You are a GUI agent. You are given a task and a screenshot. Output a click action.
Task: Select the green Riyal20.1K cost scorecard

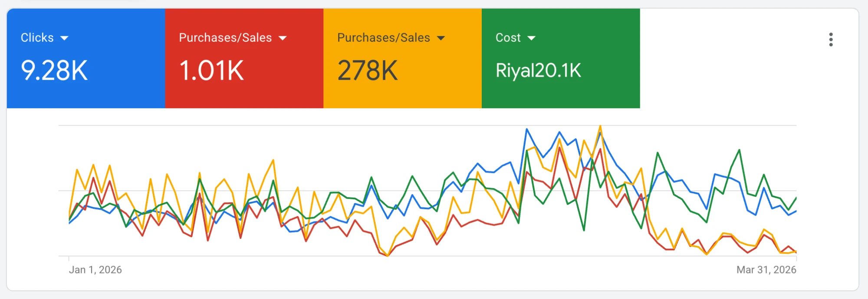click(561, 58)
